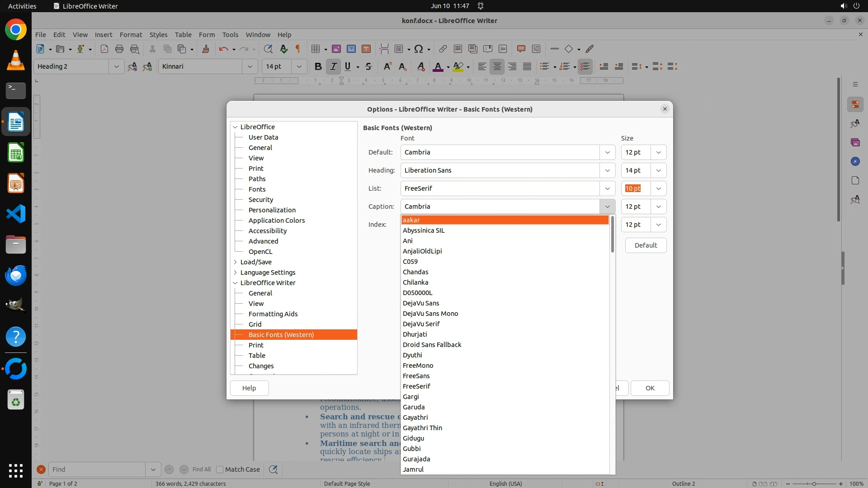The image size is (868, 488).
Task: Click the Underline toolbar icon
Action: tap(348, 66)
